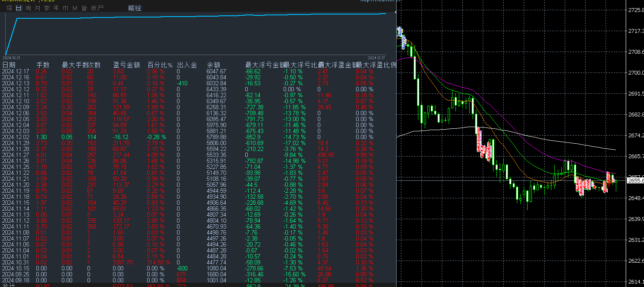This screenshot has width=644, height=287.
Task: Click the -600 withdrawal value
Action: [183, 268]
